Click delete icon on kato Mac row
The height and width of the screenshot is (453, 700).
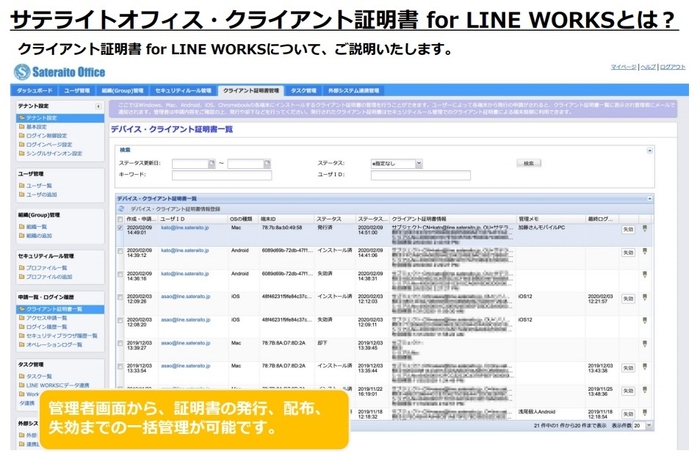click(644, 229)
